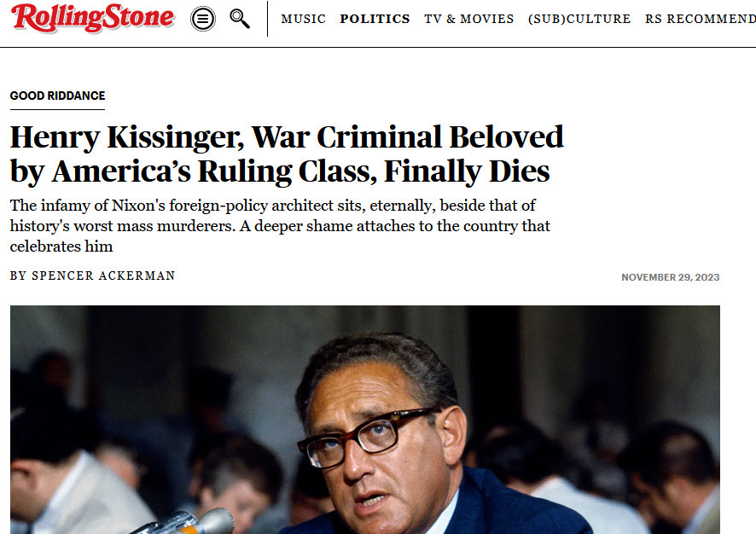Click the Rolling Stone logo
This screenshot has height=534, width=756.
[x=90, y=16]
